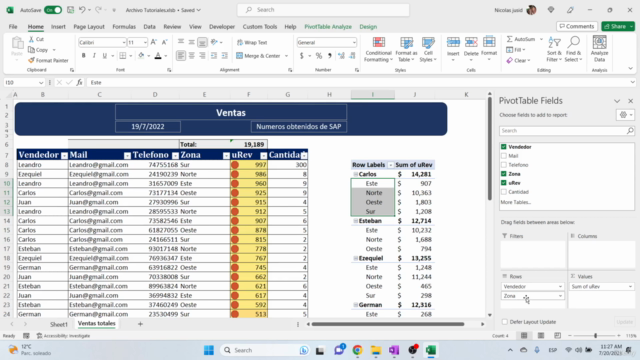The image size is (640, 360).
Task: Open Excel from the taskbar
Action: [431, 350]
